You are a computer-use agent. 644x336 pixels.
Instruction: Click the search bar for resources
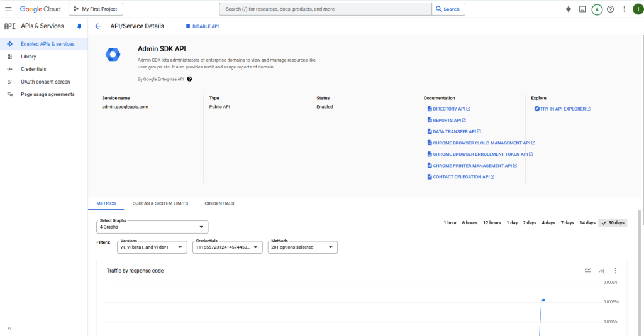click(x=325, y=9)
